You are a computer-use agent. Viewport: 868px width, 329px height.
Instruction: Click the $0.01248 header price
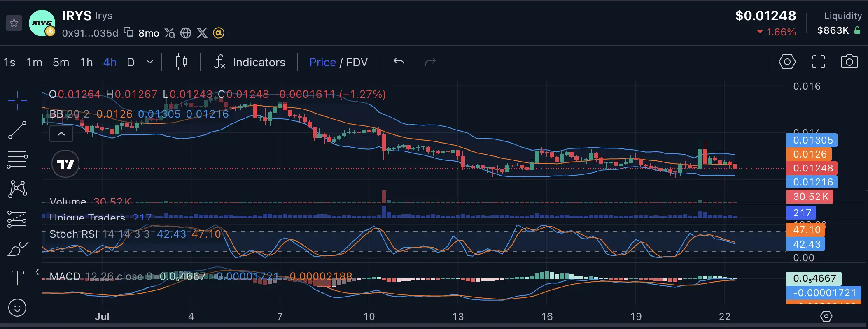click(x=765, y=16)
